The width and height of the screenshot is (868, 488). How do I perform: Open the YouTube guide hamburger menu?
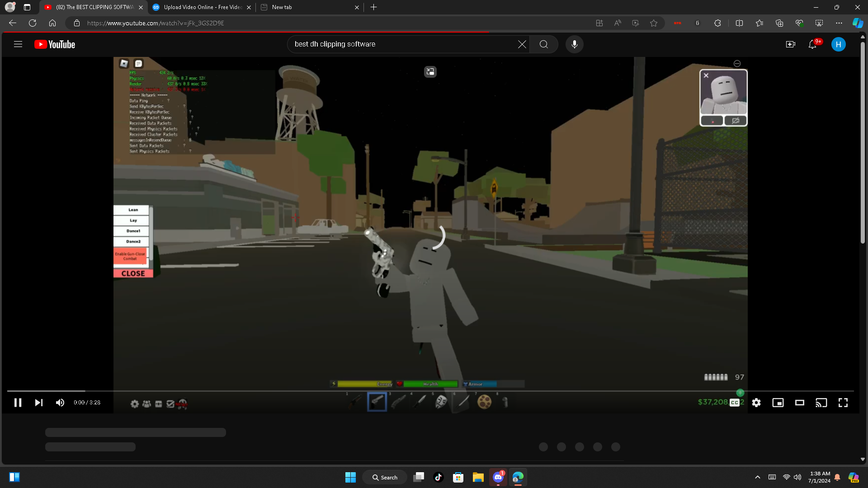point(18,44)
